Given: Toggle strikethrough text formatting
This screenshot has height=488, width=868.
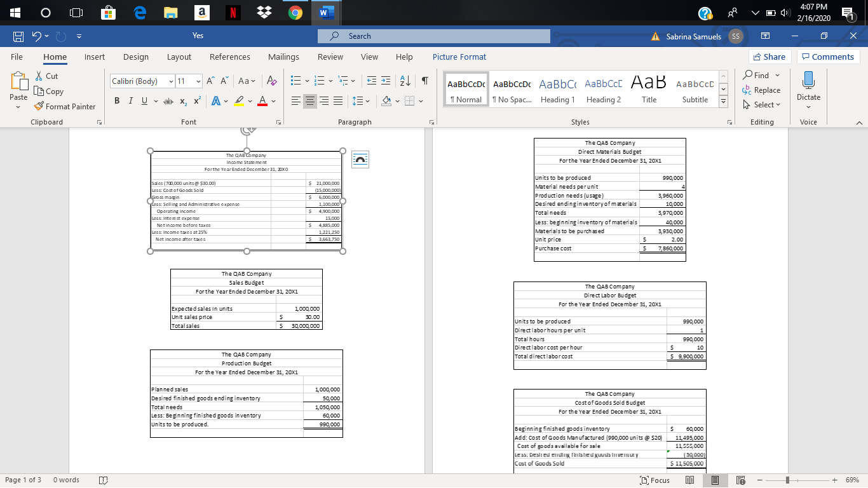Looking at the screenshot, I should [x=168, y=102].
